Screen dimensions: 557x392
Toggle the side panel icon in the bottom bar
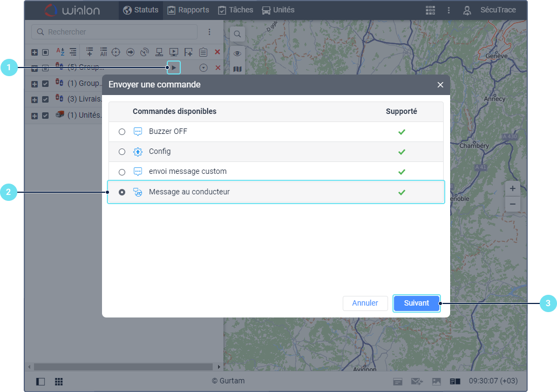tap(40, 382)
